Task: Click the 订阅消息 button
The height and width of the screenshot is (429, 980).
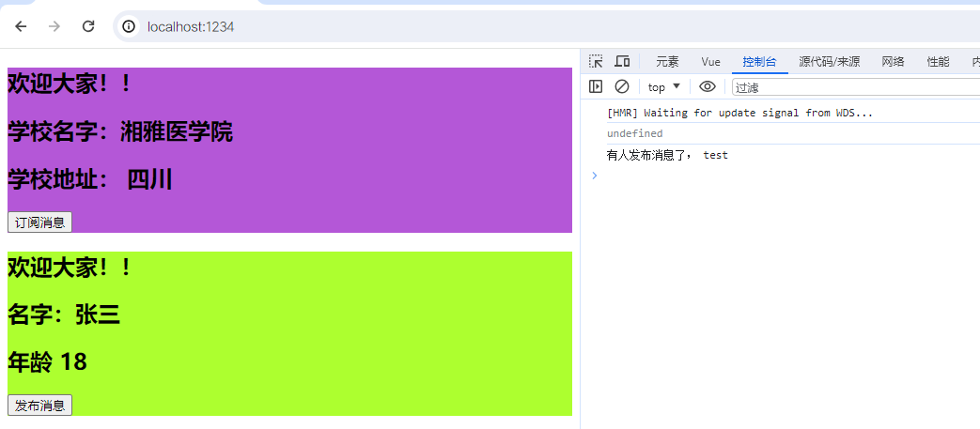Action: [40, 222]
